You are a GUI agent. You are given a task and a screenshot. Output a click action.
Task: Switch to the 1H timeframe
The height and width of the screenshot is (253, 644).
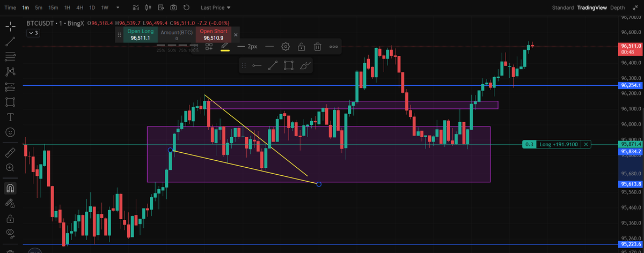point(67,8)
